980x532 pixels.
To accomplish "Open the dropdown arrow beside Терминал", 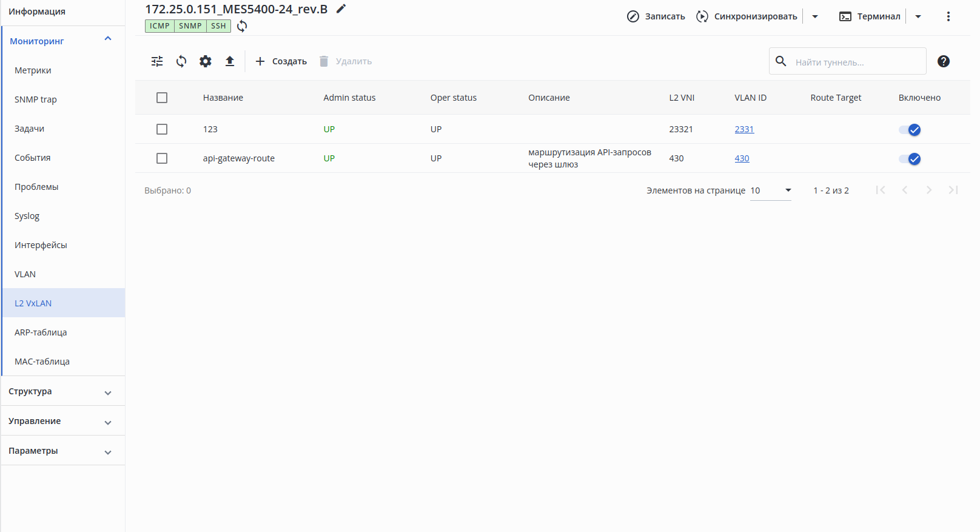I will coord(918,16).
